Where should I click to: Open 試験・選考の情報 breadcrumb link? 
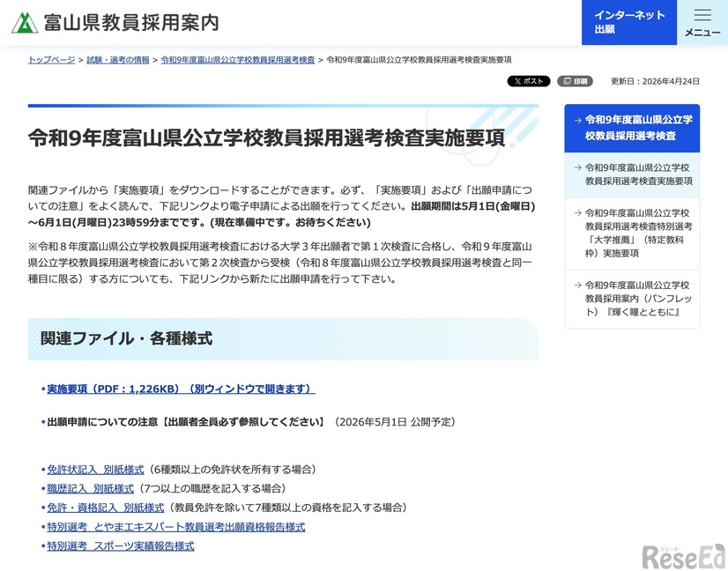[115, 59]
